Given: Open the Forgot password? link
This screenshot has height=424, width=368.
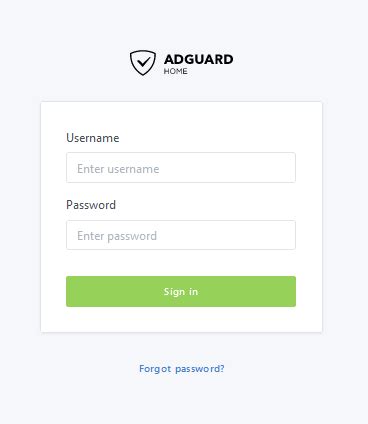Looking at the screenshot, I should click(x=182, y=369).
